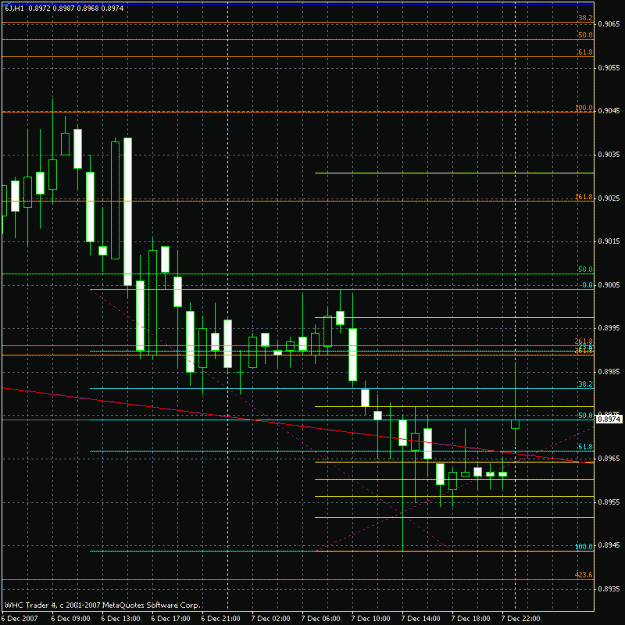This screenshot has height=625, width=625.
Task: Select the cyan 61.8 Fibonacci label
Action: click(x=585, y=447)
